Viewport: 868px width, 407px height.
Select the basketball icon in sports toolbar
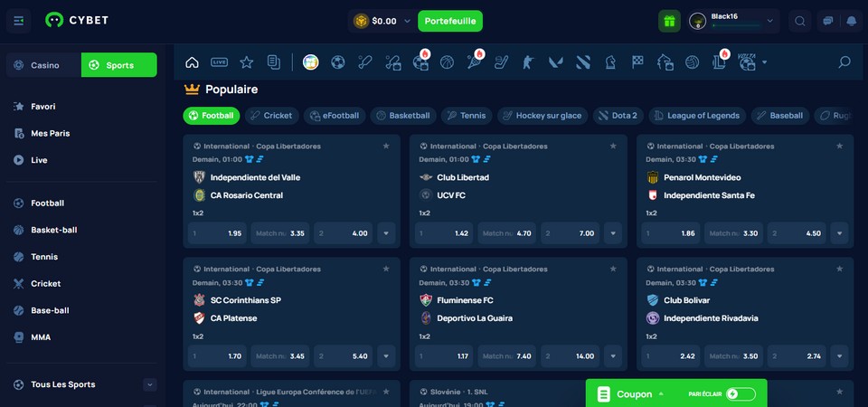(447, 62)
